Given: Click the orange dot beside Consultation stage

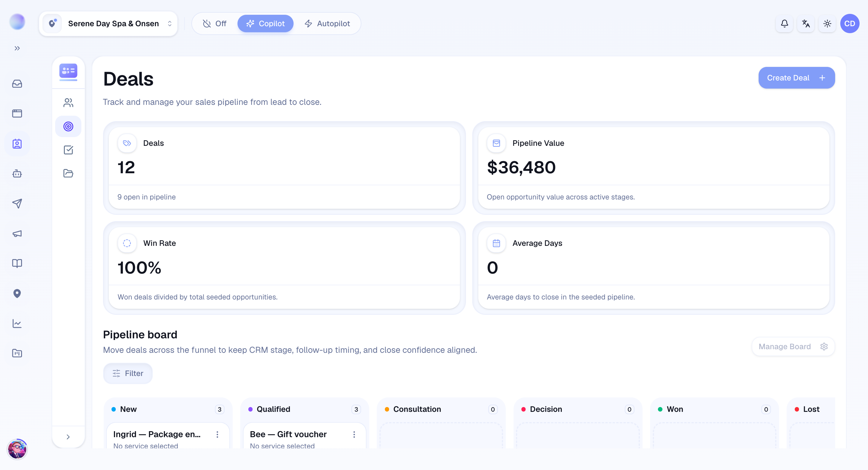Looking at the screenshot, I should pos(387,409).
